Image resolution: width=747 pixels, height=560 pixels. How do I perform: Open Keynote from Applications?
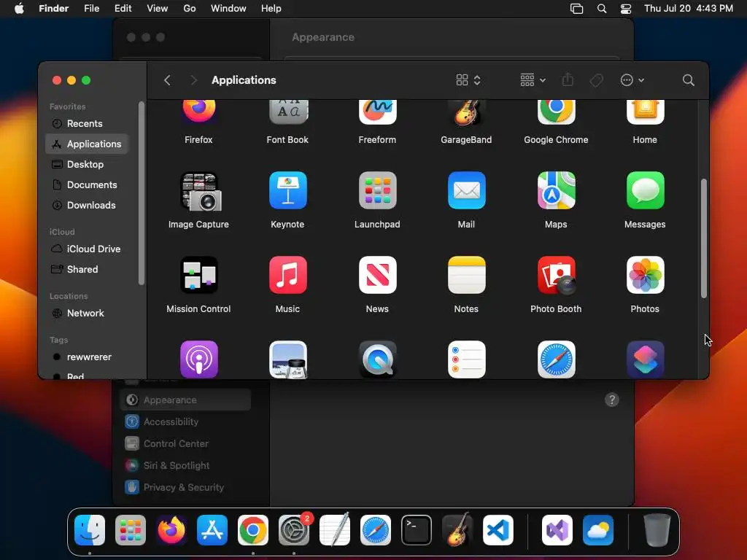pyautogui.click(x=287, y=190)
